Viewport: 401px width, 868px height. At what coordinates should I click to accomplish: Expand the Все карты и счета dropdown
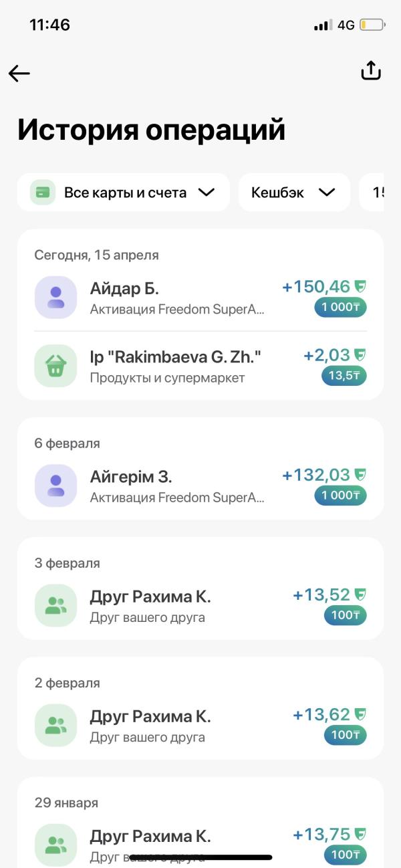(x=206, y=193)
